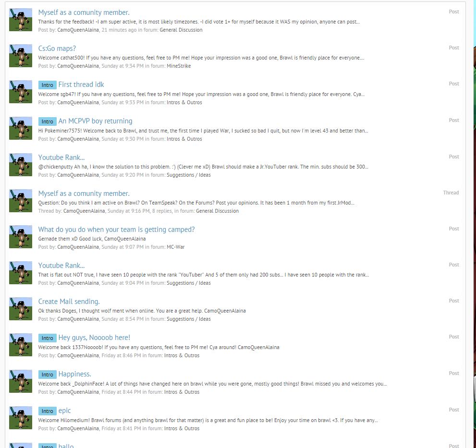The height and width of the screenshot is (448, 476).
Task: Open General Discussion forum on the thread entry
Action: pyautogui.click(x=218, y=211)
